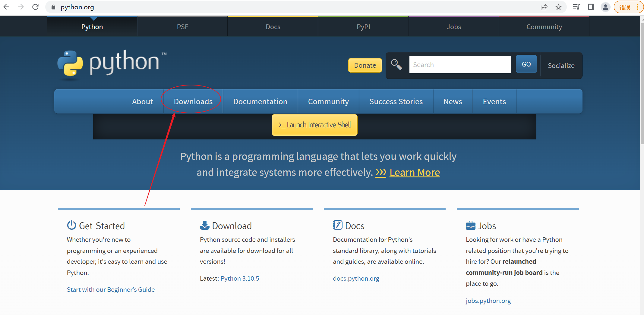Image resolution: width=644 pixels, height=315 pixels.
Task: Click the Jobs section heading
Action: (487, 226)
